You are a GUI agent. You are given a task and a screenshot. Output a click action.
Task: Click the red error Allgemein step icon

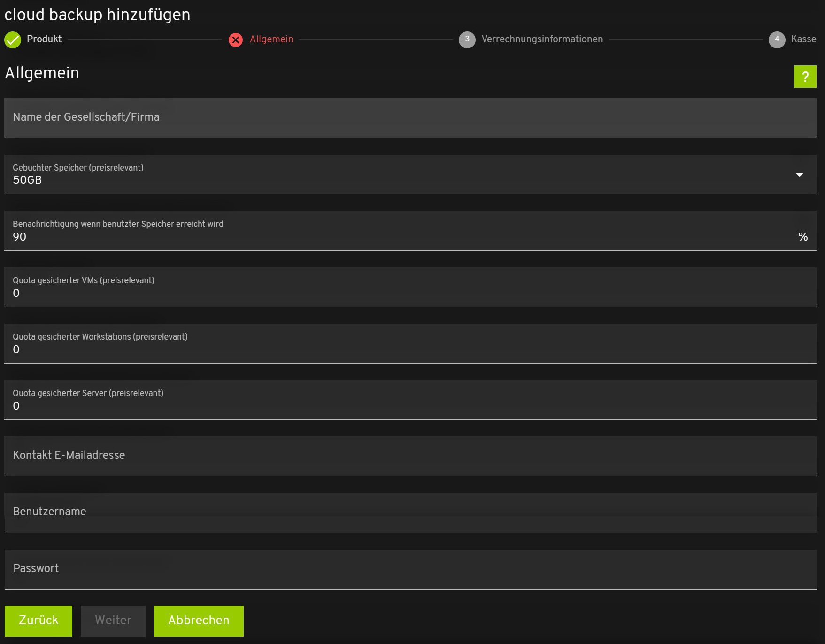coord(236,40)
